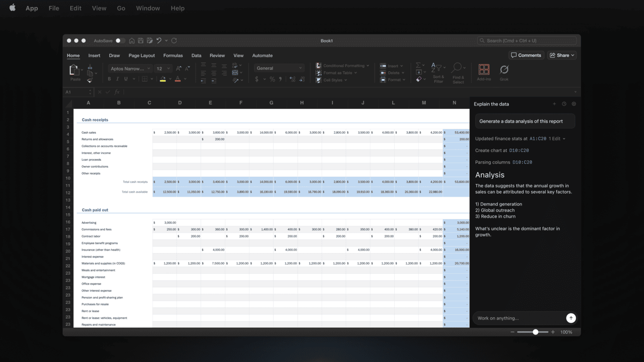Toggle Wrap Text in the alignment group
Viewport: 644px width, 362px height.
coord(235,66)
